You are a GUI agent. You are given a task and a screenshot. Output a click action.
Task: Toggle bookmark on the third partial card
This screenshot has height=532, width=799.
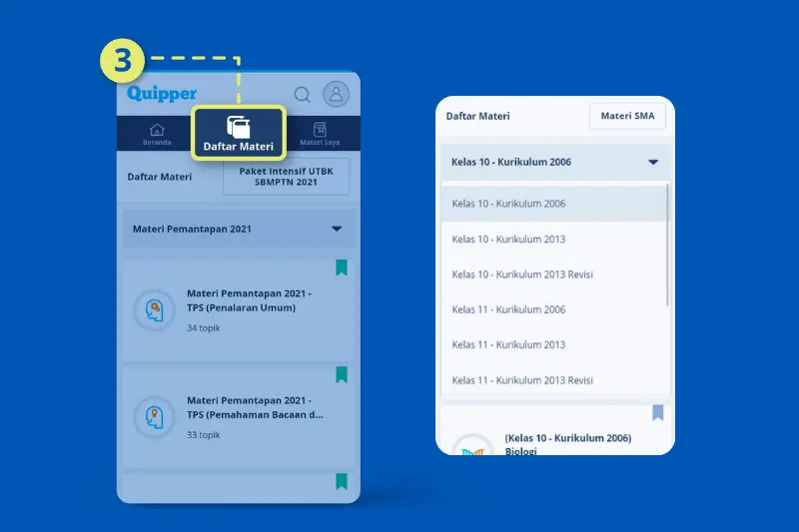coord(342,481)
